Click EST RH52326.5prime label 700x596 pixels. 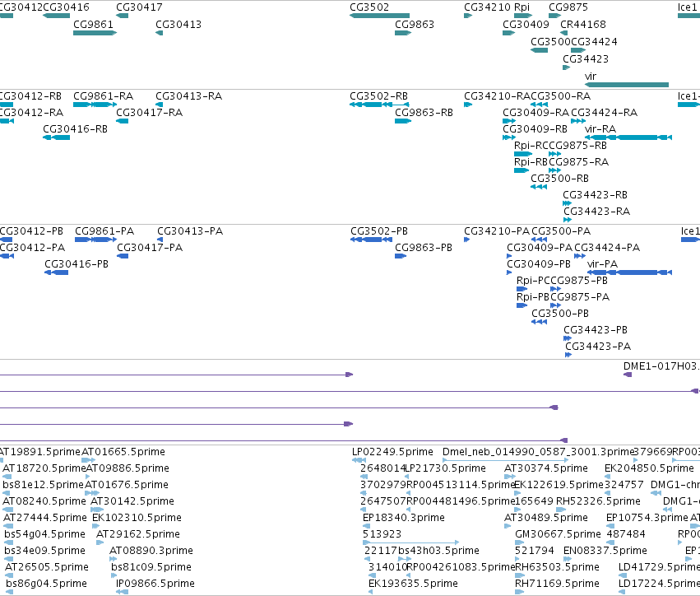click(598, 501)
